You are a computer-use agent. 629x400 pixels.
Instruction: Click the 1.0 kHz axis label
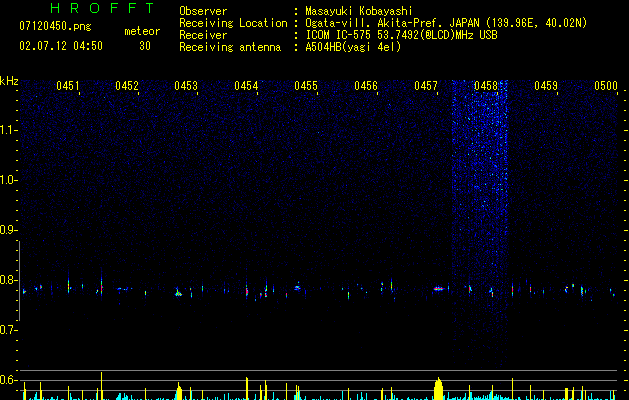pyautogui.click(x=7, y=180)
